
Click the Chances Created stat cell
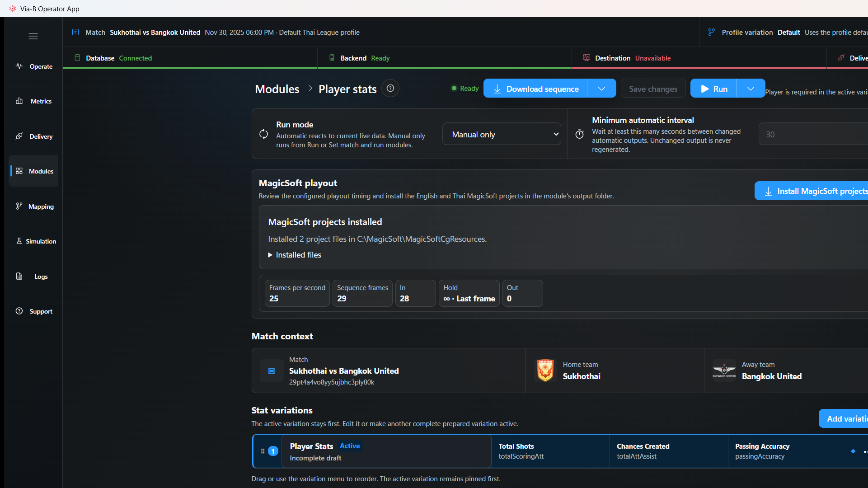click(x=669, y=451)
